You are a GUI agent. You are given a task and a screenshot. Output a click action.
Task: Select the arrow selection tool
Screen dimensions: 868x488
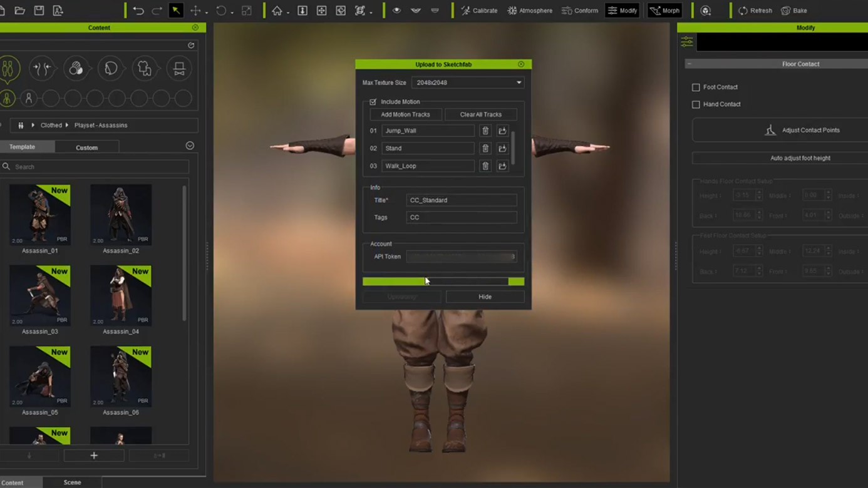tap(176, 11)
